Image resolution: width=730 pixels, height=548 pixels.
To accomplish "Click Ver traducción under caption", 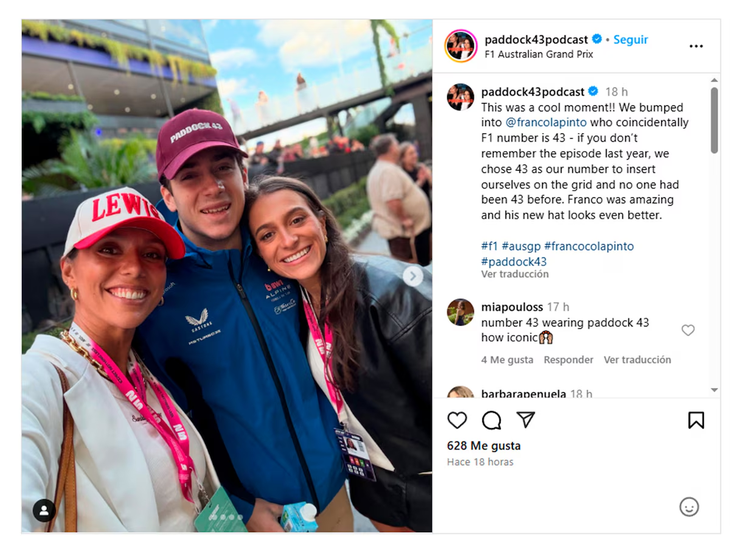I will (514, 274).
